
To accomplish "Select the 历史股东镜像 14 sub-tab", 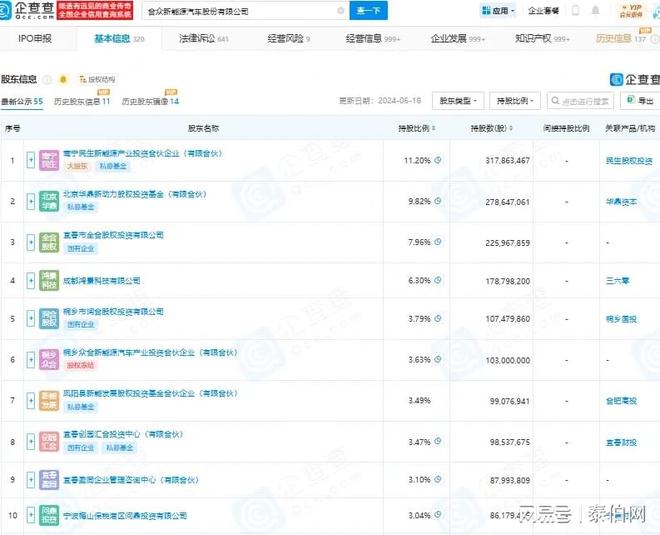I will pos(150,101).
